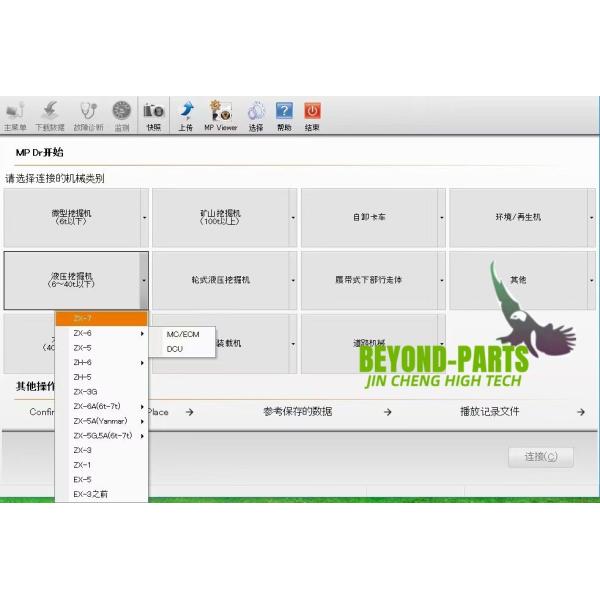This screenshot has height=600, width=600.
Task: Expand dropdown arrow of 其他
Action: click(x=592, y=280)
